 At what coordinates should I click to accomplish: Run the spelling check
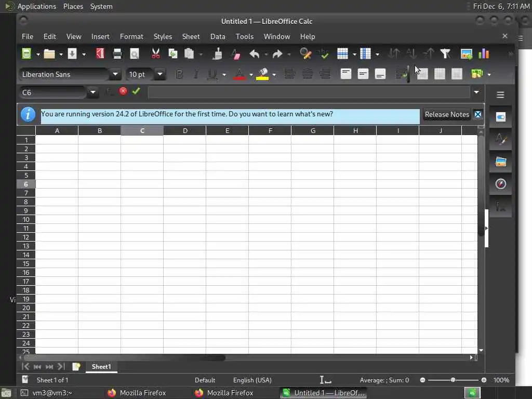323,54
